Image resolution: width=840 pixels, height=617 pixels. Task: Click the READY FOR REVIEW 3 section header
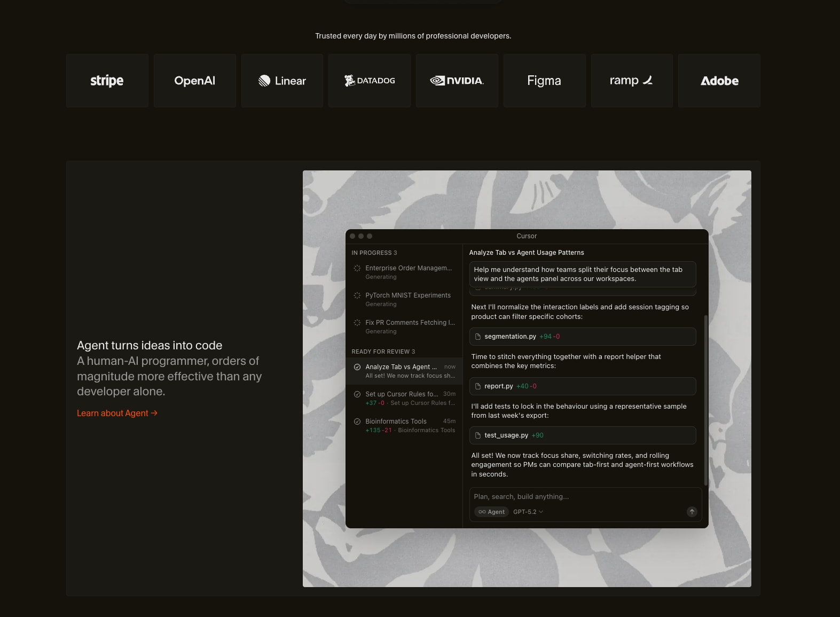pos(383,352)
